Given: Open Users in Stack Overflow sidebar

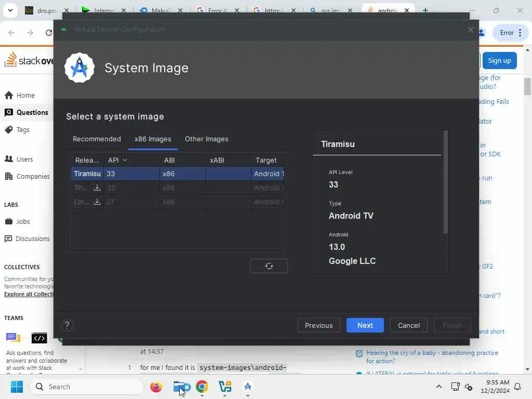Looking at the screenshot, I should click(x=19, y=159).
